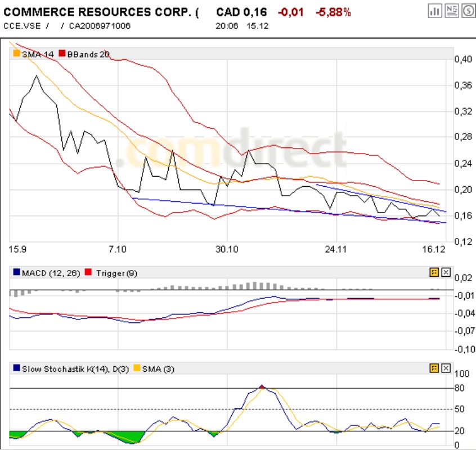Select the SMA 14 legend marker

click(17, 55)
